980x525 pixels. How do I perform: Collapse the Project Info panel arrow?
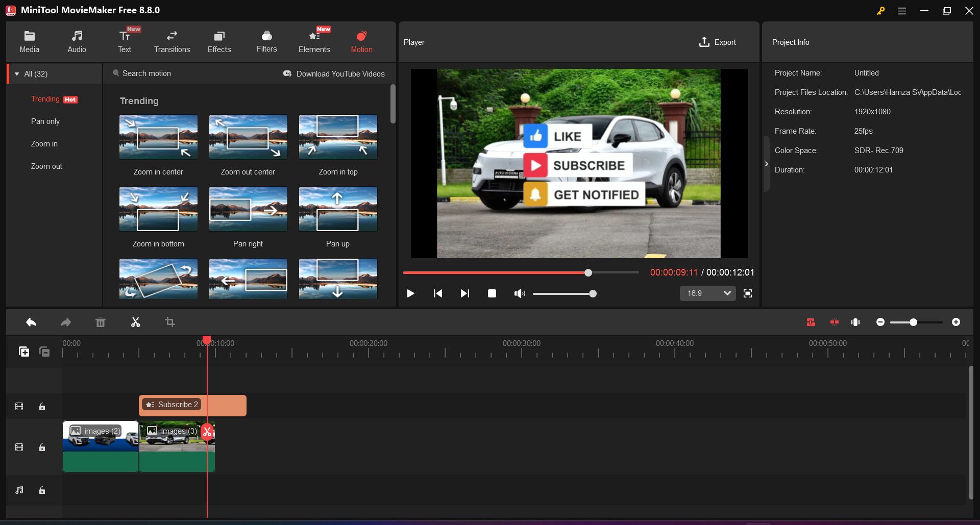pyautogui.click(x=766, y=164)
